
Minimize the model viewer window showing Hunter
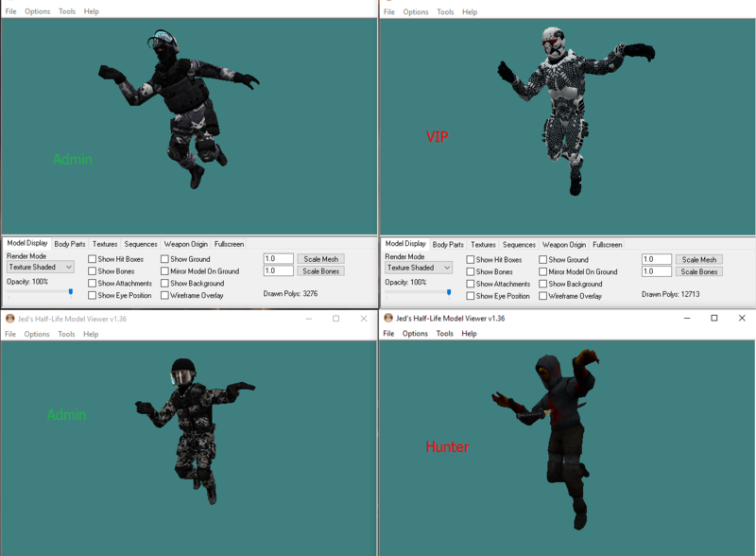[x=686, y=319]
